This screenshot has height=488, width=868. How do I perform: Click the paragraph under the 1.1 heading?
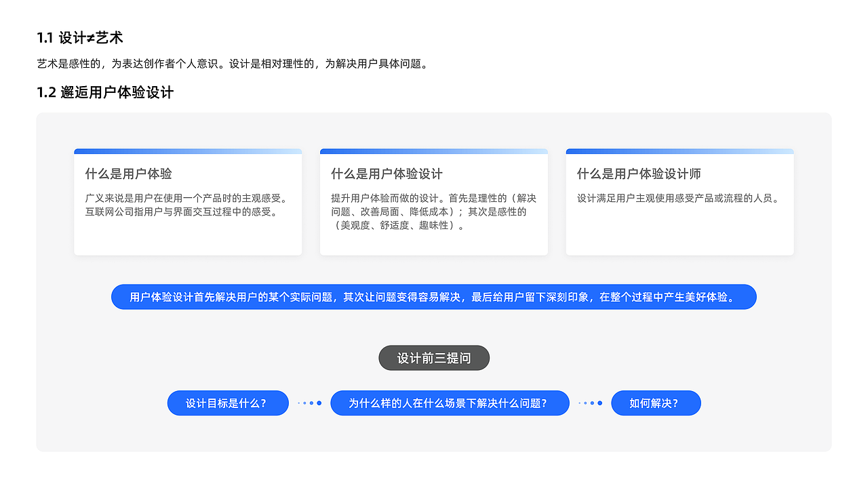[233, 64]
